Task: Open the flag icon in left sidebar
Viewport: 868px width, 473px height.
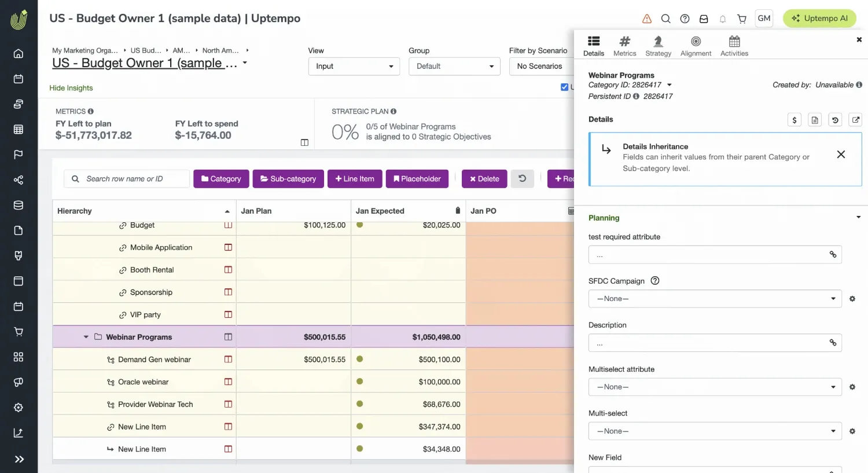Action: point(19,155)
